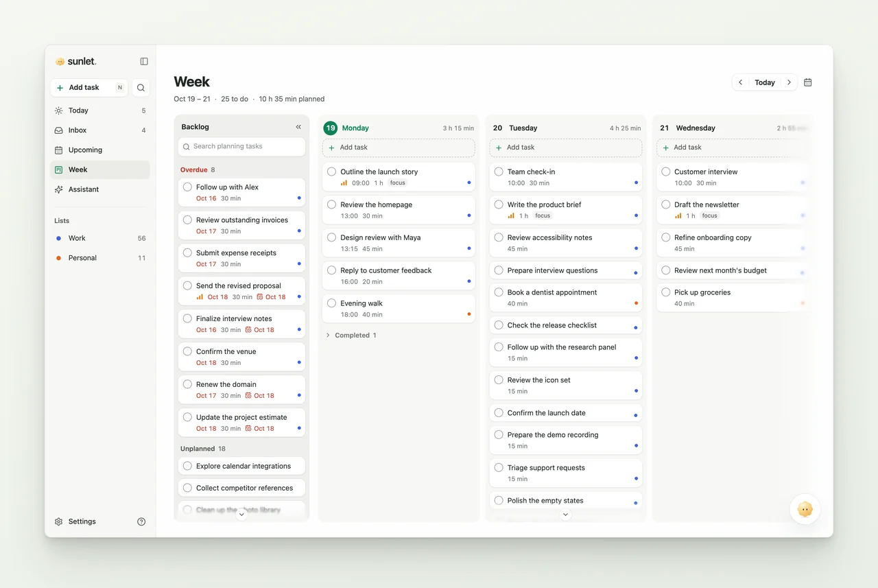Focus the Search planning tasks field
This screenshot has width=878, height=588.
tap(241, 146)
